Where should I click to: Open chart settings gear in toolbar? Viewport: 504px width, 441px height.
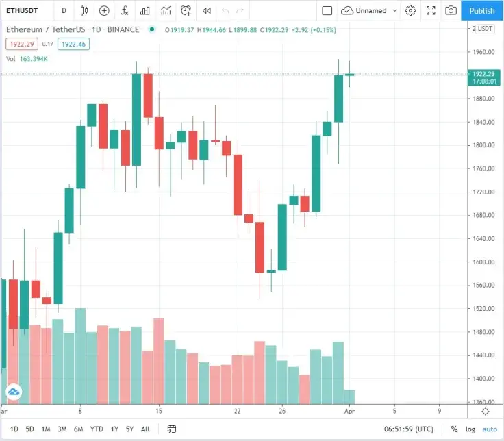tap(410, 10)
